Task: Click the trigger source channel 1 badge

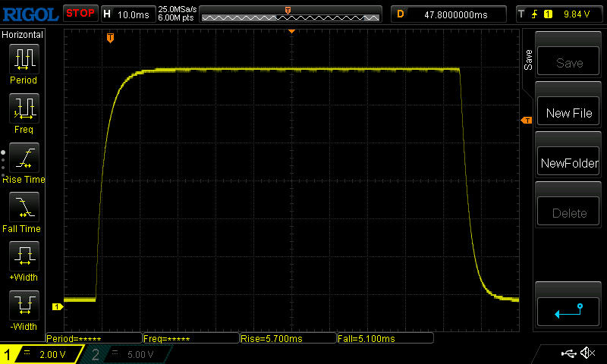Action: (x=548, y=14)
